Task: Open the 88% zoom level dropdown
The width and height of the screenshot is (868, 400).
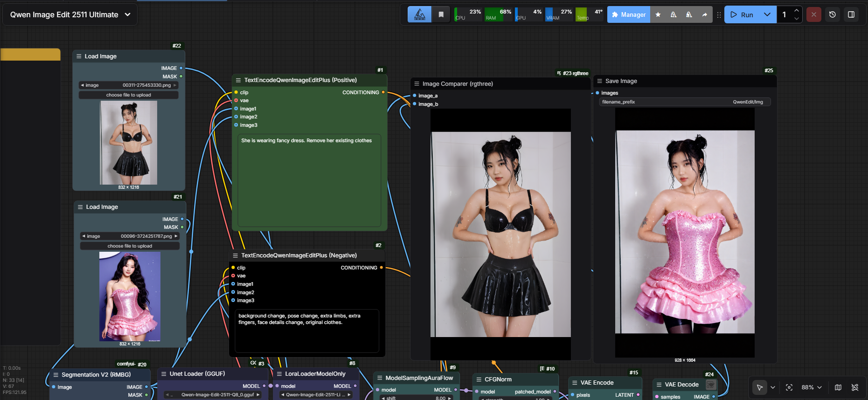Action: 812,387
